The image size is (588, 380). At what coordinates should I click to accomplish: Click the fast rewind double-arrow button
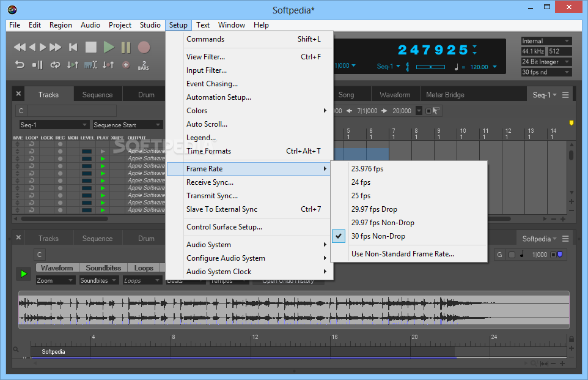coord(20,47)
